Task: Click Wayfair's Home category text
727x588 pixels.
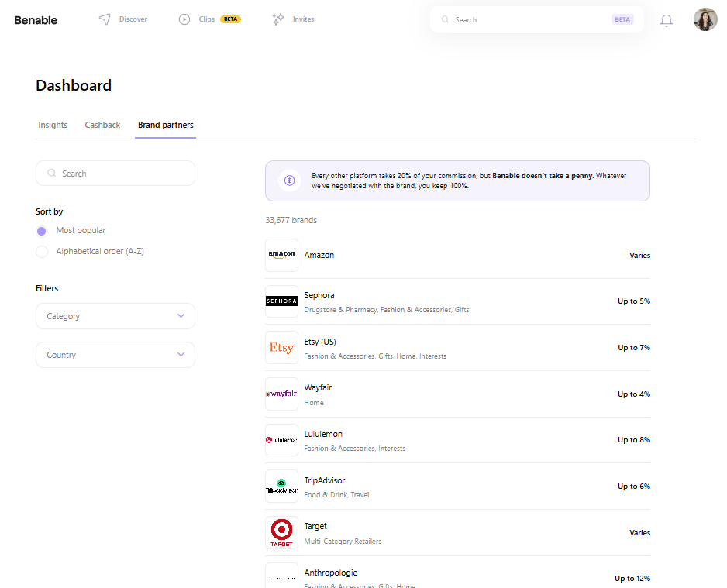Action: pos(314,403)
